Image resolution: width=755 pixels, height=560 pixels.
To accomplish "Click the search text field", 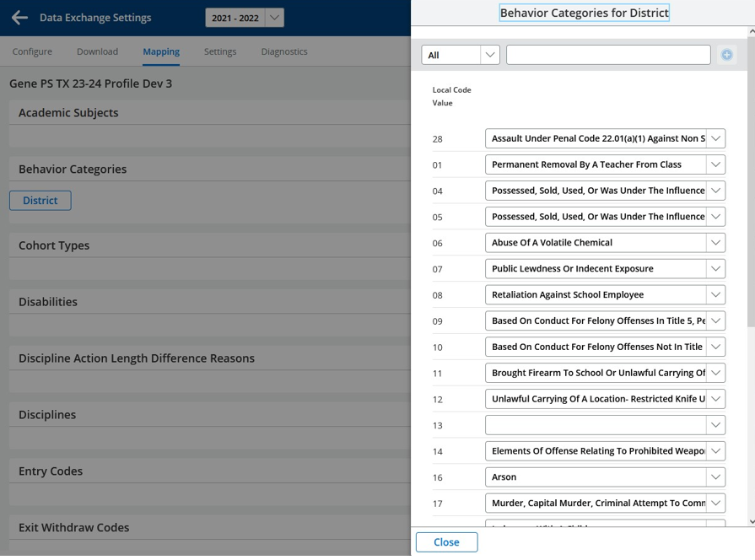I will coord(608,55).
